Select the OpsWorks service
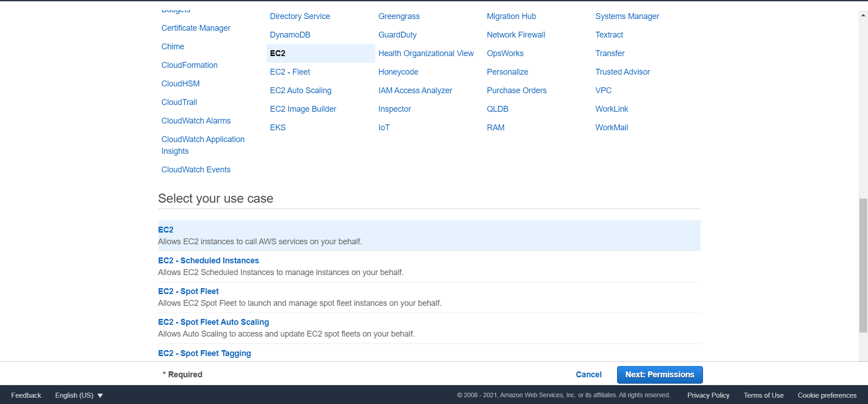The image size is (868, 404). (x=505, y=53)
